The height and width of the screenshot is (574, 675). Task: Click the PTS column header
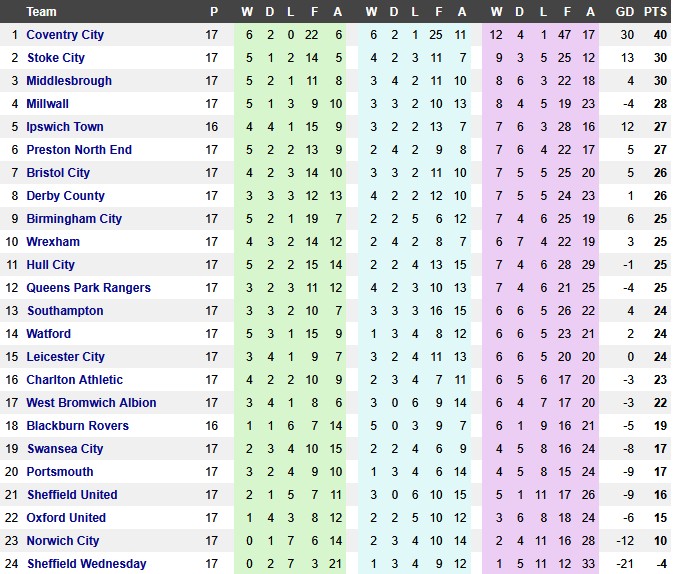(x=655, y=12)
